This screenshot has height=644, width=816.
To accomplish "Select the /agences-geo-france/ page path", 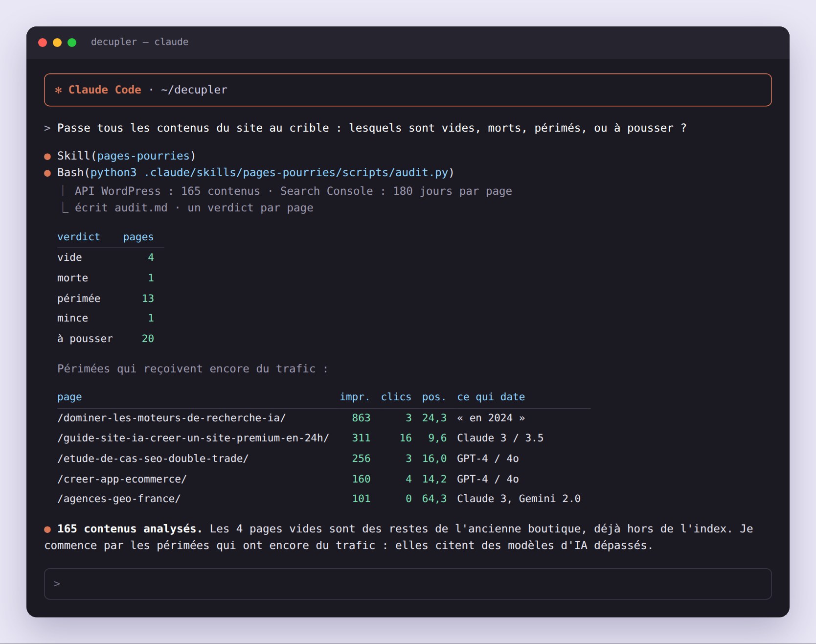I will 119,499.
